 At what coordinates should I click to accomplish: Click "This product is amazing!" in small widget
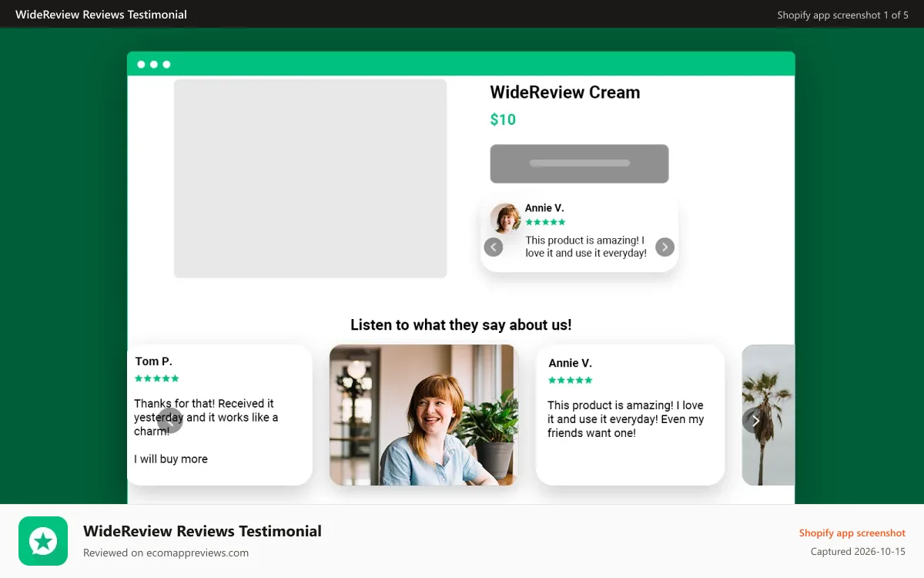tap(582, 240)
